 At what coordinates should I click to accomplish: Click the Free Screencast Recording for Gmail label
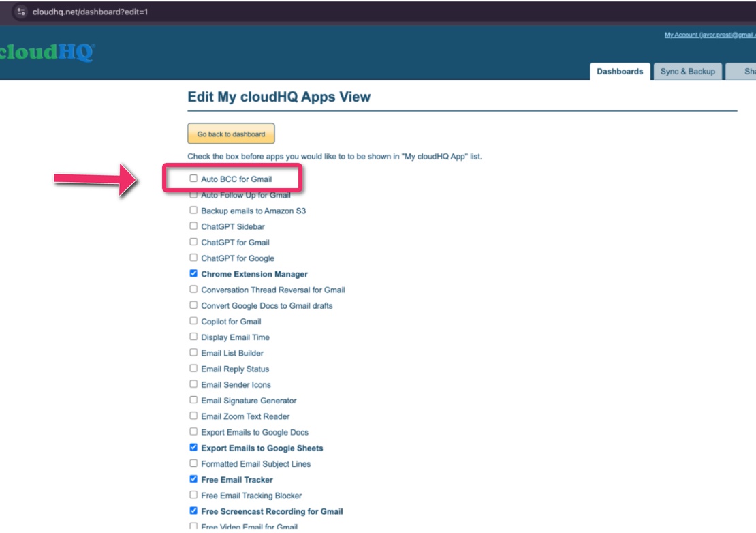pyautogui.click(x=272, y=511)
